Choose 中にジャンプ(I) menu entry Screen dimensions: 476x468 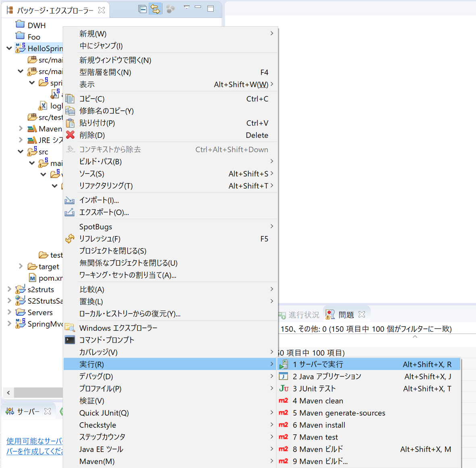[x=170, y=46]
